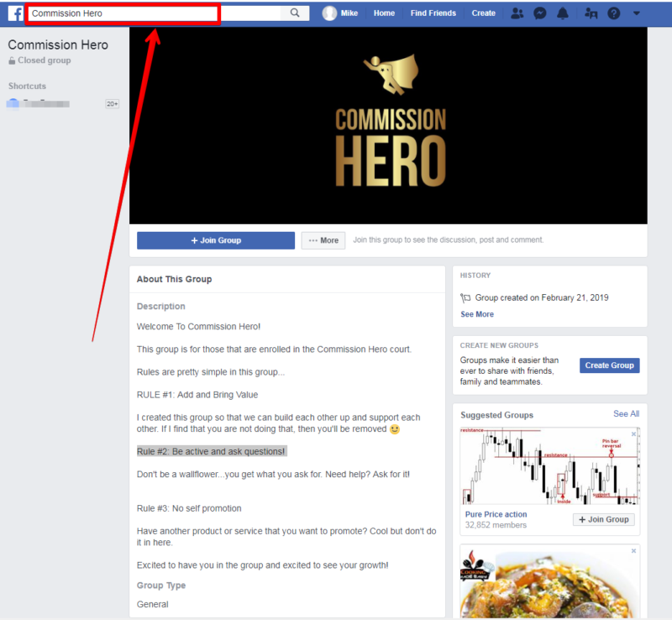
Task: Click the RULE #1: Add and Bring Value text
Action: (x=197, y=395)
